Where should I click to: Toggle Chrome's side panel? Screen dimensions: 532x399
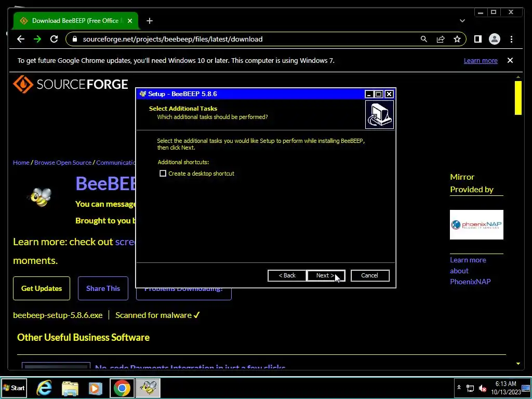point(478,39)
